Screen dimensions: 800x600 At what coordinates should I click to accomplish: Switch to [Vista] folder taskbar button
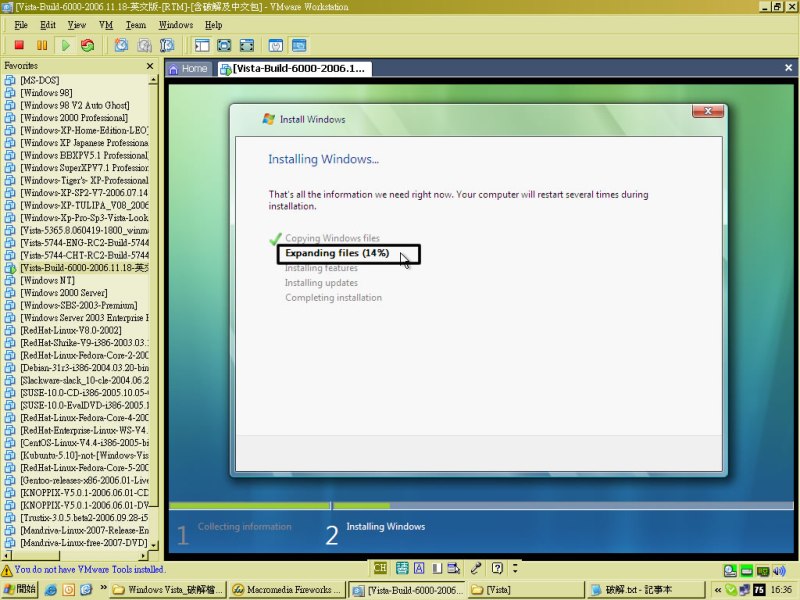[x=526, y=590]
